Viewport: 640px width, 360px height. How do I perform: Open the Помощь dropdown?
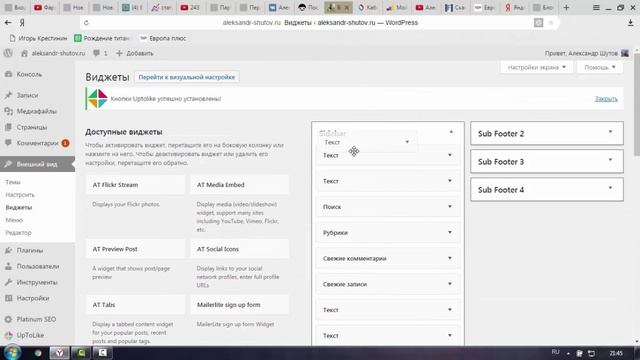[600, 67]
